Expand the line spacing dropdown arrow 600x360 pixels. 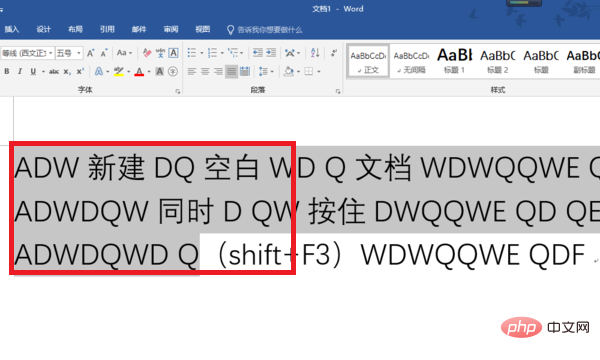tap(272, 72)
